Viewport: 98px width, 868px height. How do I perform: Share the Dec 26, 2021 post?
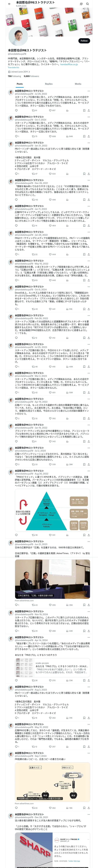coord(89,199)
